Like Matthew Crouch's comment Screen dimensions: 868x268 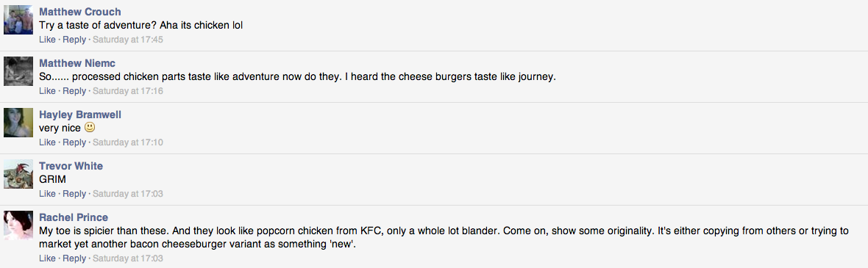coord(48,40)
